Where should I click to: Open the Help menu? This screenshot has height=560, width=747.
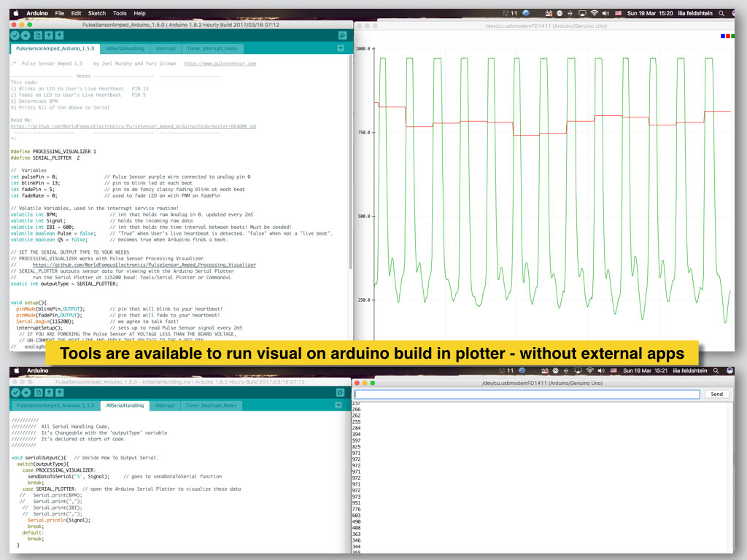point(139,13)
